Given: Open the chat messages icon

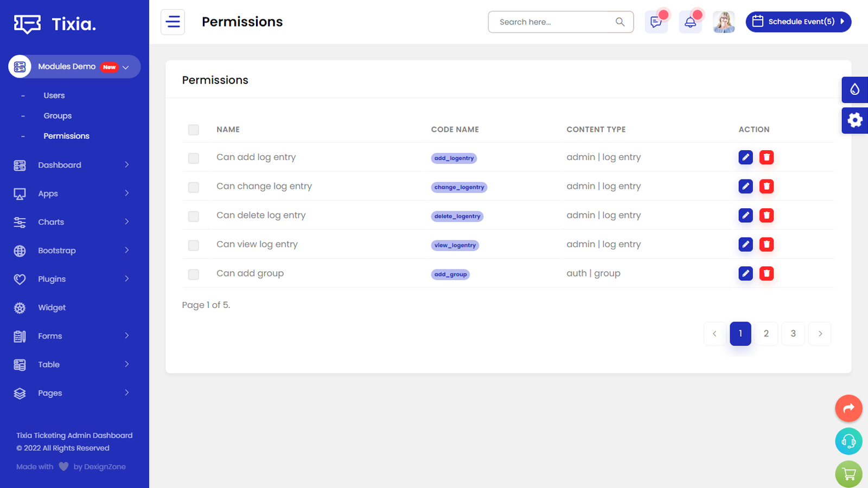Looking at the screenshot, I should pos(656,22).
